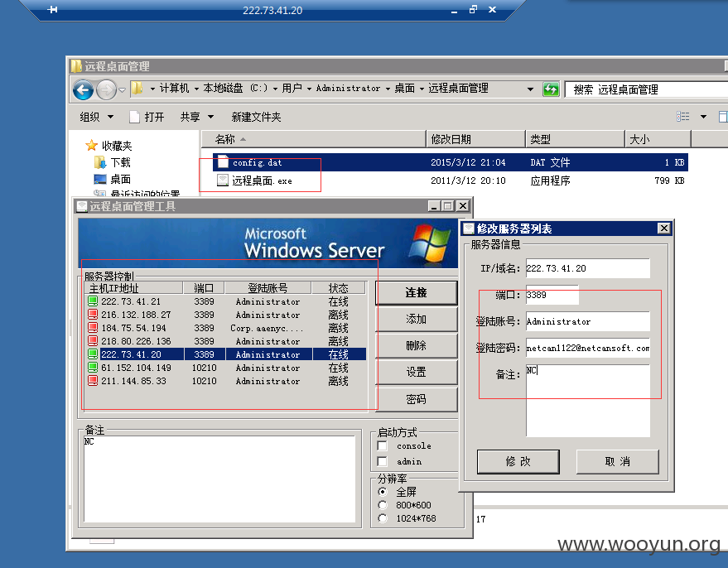
Task: Click the 添加 button
Action: (416, 319)
